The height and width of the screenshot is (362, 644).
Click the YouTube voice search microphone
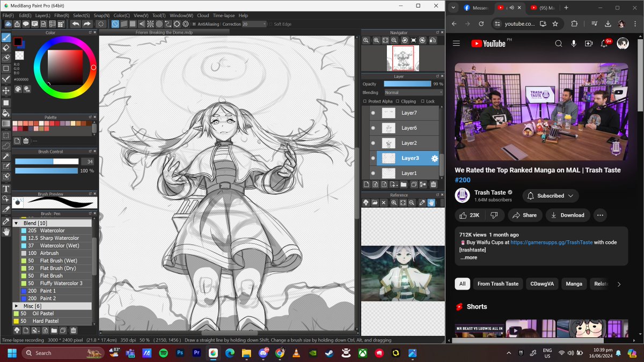(x=574, y=43)
